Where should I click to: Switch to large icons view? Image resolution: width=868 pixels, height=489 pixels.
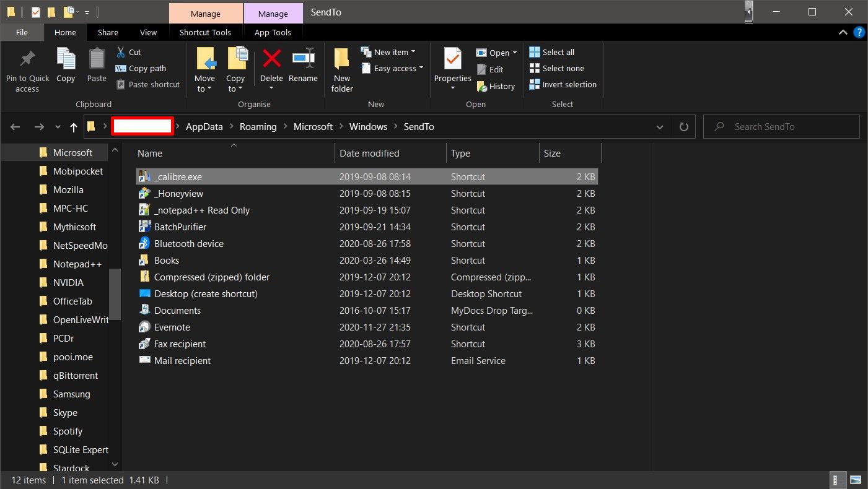(856, 480)
